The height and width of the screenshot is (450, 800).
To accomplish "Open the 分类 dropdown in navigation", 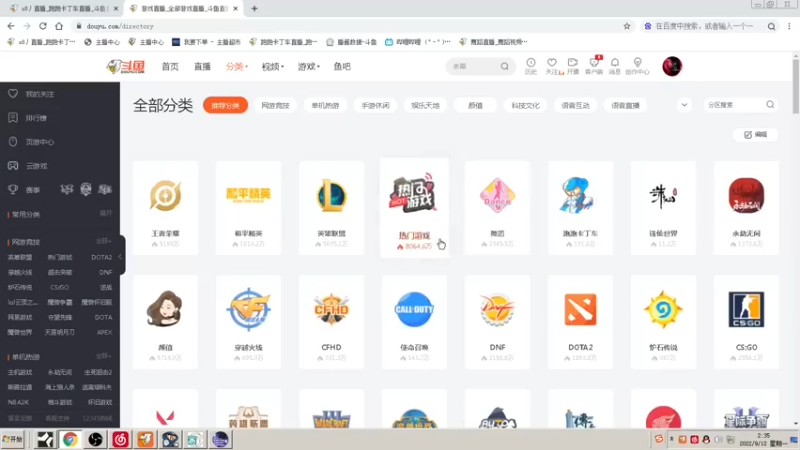I will (237, 66).
